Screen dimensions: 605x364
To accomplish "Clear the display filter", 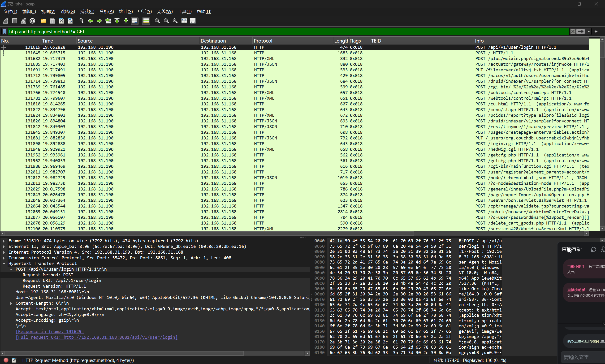I will [573, 32].
